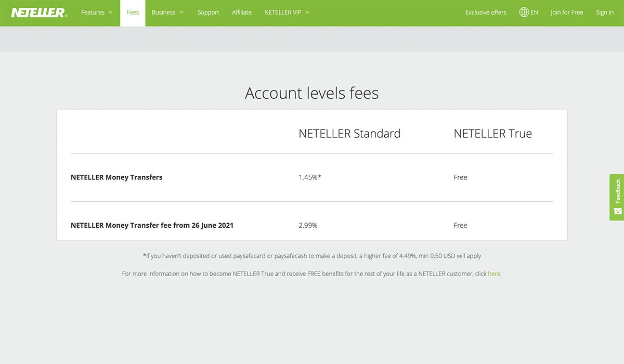Select the Fees tab
This screenshot has height=364, width=624.
133,12
